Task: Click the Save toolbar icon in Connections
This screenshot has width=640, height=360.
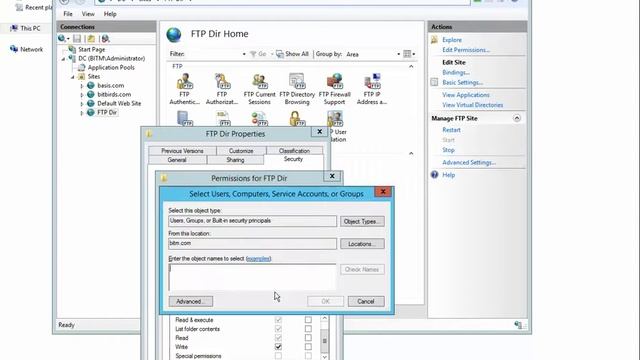Action: [x=77, y=39]
